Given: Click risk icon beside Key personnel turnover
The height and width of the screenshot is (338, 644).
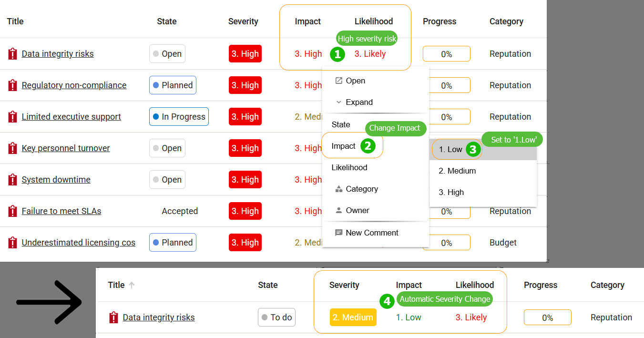Looking at the screenshot, I should coord(12,148).
